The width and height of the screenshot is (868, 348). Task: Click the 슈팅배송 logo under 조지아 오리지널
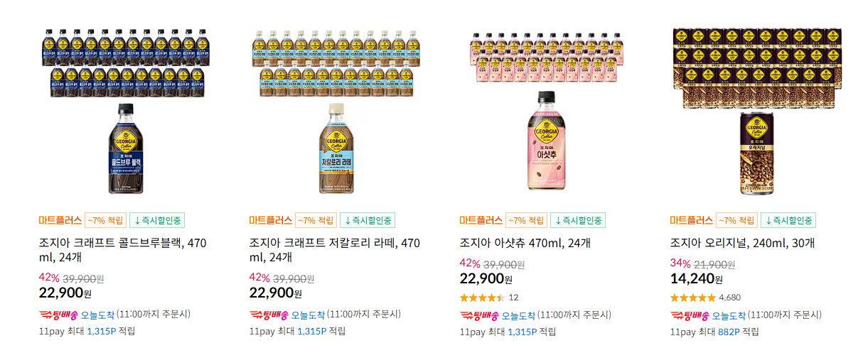[x=690, y=315]
